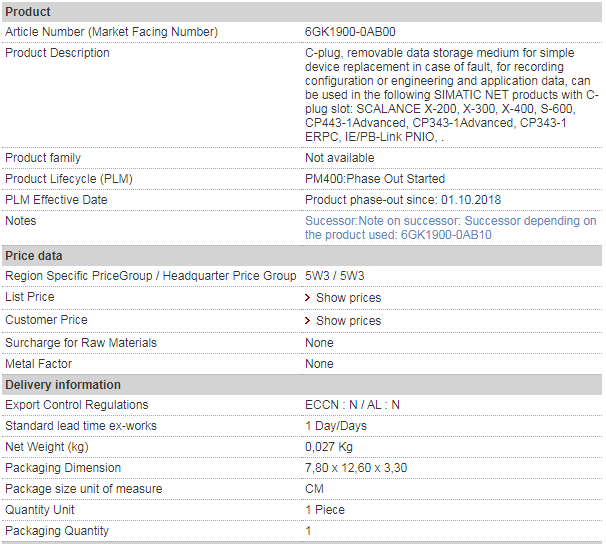Click the '1 Piece' quantity unit value

pyautogui.click(x=325, y=510)
